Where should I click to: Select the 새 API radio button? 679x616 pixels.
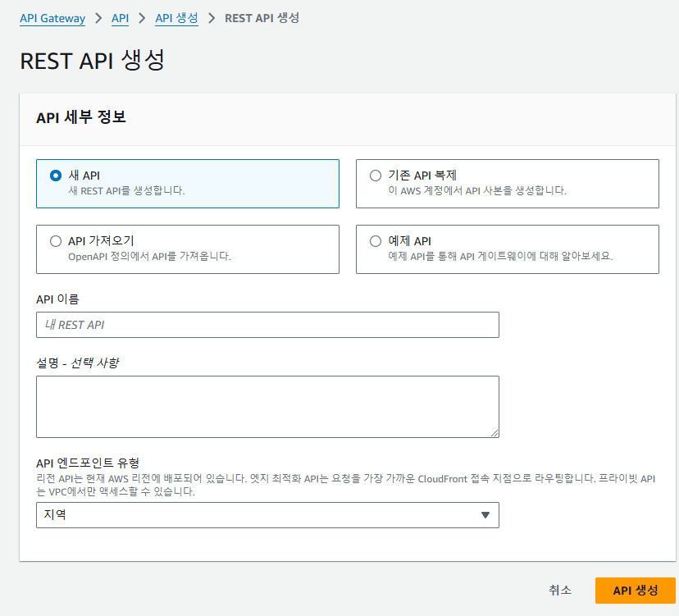pos(56,176)
